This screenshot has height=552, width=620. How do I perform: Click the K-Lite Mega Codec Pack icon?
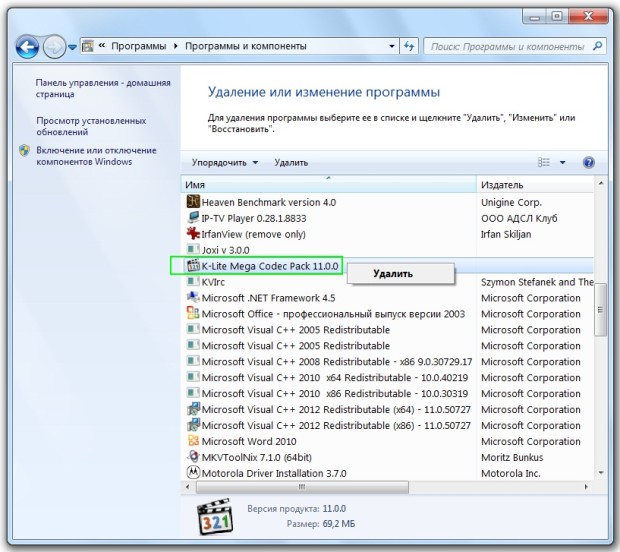click(x=193, y=265)
